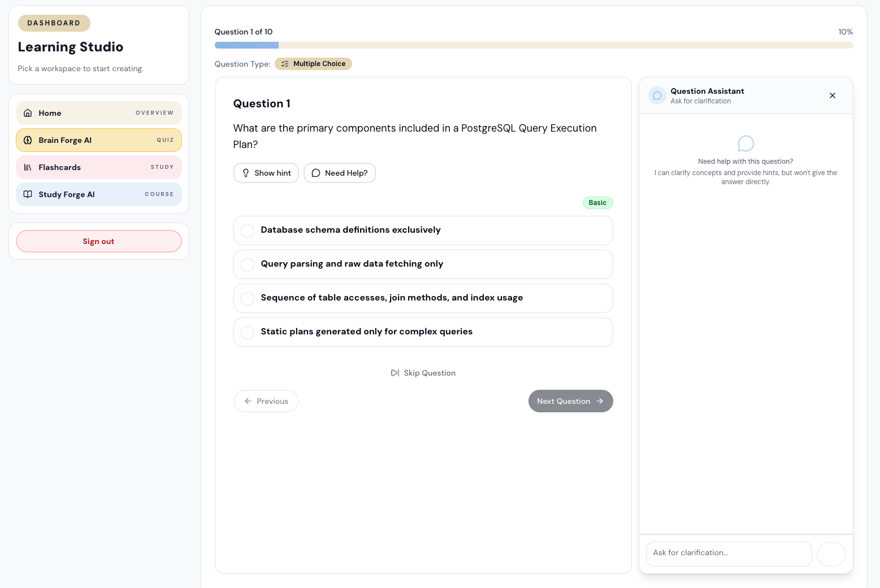The width and height of the screenshot is (880, 588).
Task: Open the Study Forge AI course workspace
Action: (x=98, y=194)
